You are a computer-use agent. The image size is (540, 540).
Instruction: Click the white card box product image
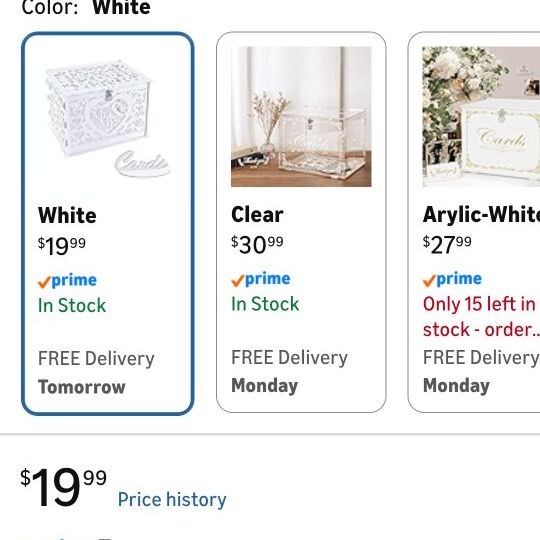pos(108,118)
